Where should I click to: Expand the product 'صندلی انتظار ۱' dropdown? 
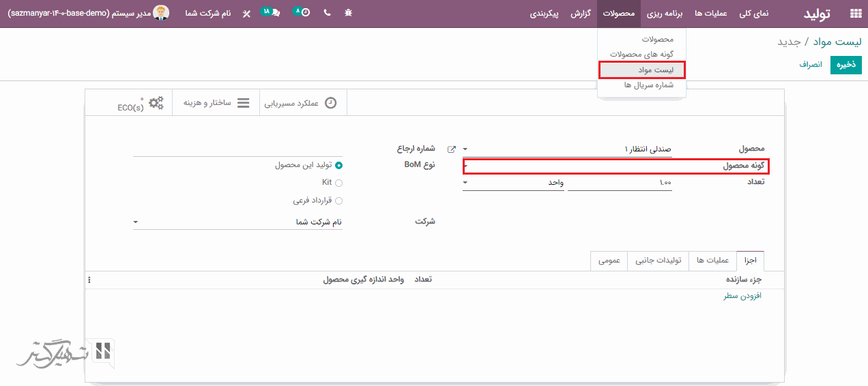pyautogui.click(x=465, y=149)
